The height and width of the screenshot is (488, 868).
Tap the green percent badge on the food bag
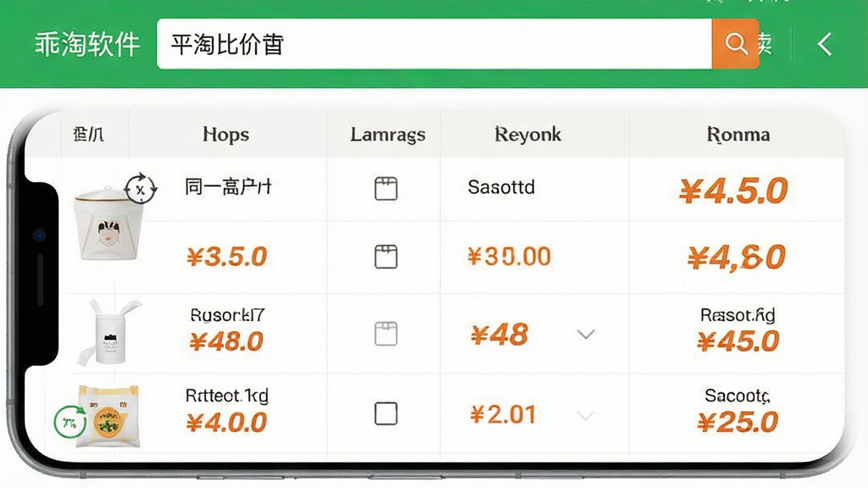click(x=70, y=422)
